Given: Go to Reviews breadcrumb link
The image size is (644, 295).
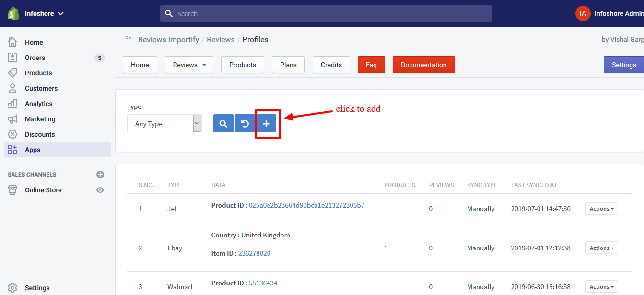Looking at the screenshot, I should pos(221,39).
